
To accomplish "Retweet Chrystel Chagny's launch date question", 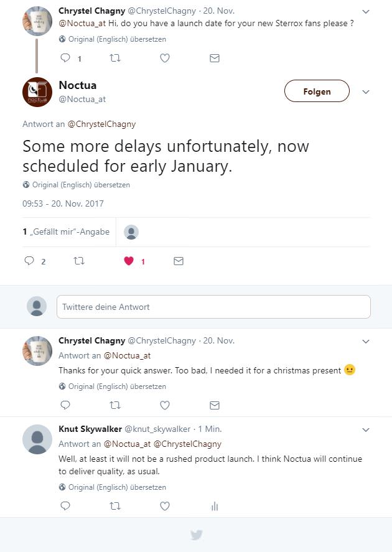I will pos(115,58).
